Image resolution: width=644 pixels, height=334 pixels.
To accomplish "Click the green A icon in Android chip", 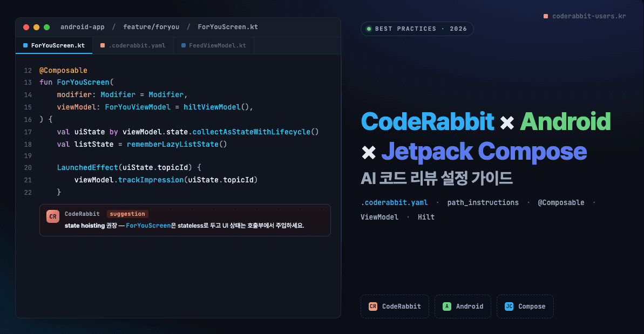I will pyautogui.click(x=447, y=306).
